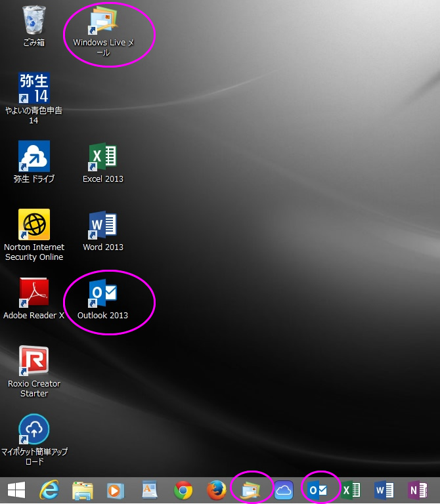Select the 'Roxio Creator Starter' label text
This screenshot has width=440, height=504.
point(34,388)
